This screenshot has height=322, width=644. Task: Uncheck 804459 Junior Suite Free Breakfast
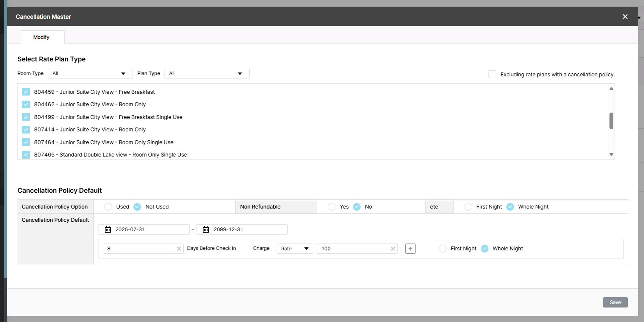point(26,92)
